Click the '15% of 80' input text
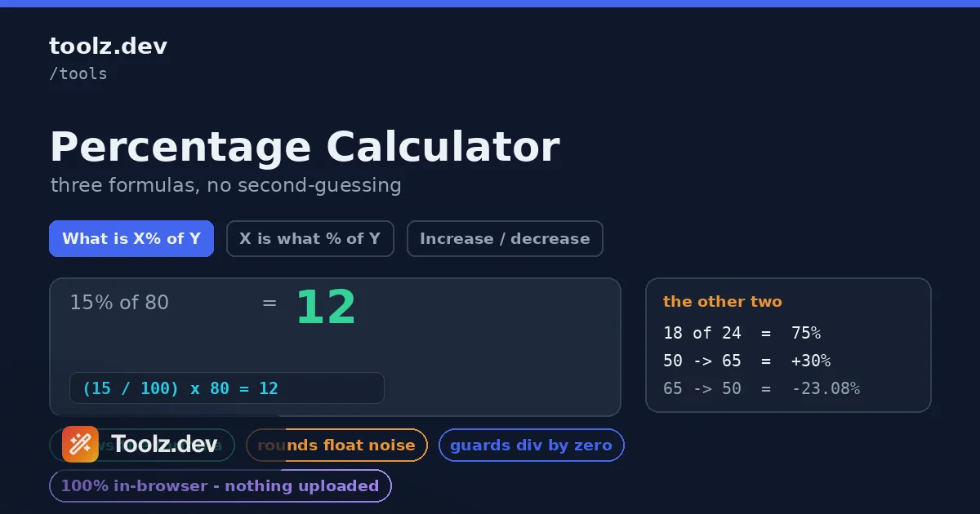Image resolution: width=980 pixels, height=514 pixels. coord(119,303)
